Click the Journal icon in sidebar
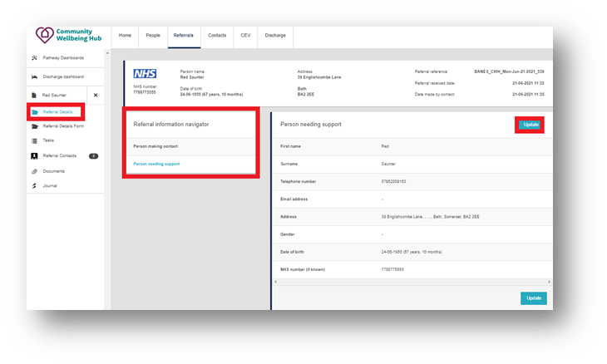Image resolution: width=607 pixels, height=364 pixels. 34,186
